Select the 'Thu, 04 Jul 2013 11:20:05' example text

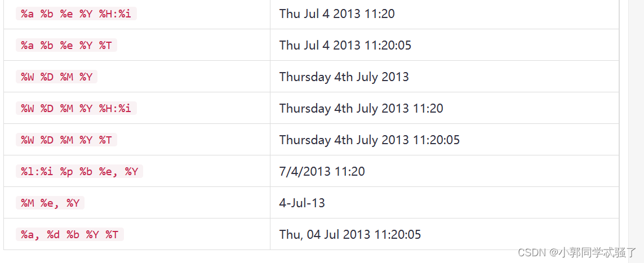(350, 234)
